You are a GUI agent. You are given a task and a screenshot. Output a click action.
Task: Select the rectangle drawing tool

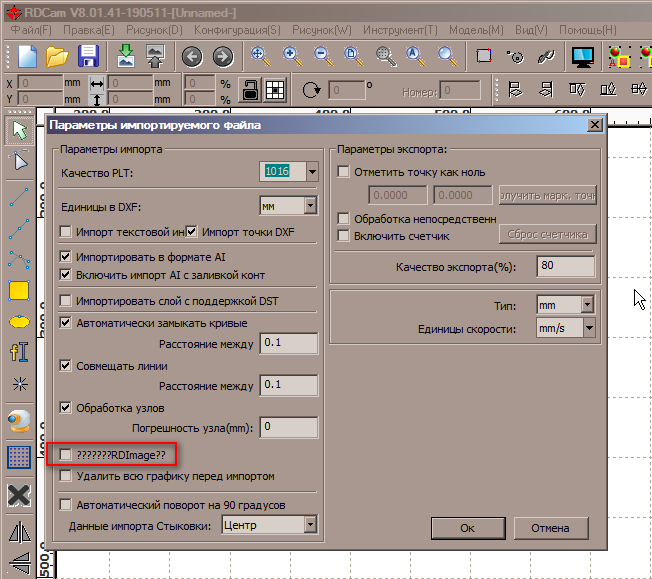18,291
